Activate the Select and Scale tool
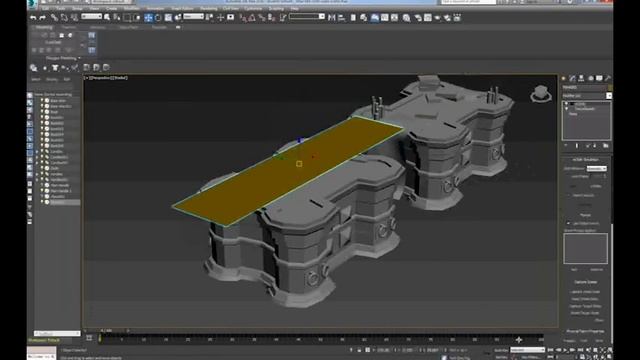 tap(168, 18)
